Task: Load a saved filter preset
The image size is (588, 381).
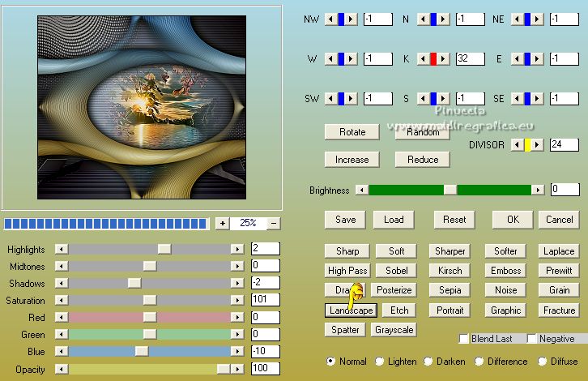Action: point(394,220)
